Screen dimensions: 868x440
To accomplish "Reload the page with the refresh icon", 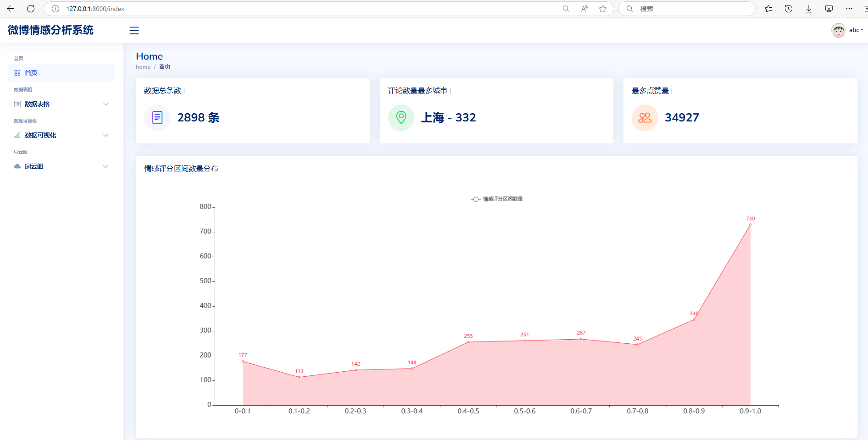I will 31,9.
